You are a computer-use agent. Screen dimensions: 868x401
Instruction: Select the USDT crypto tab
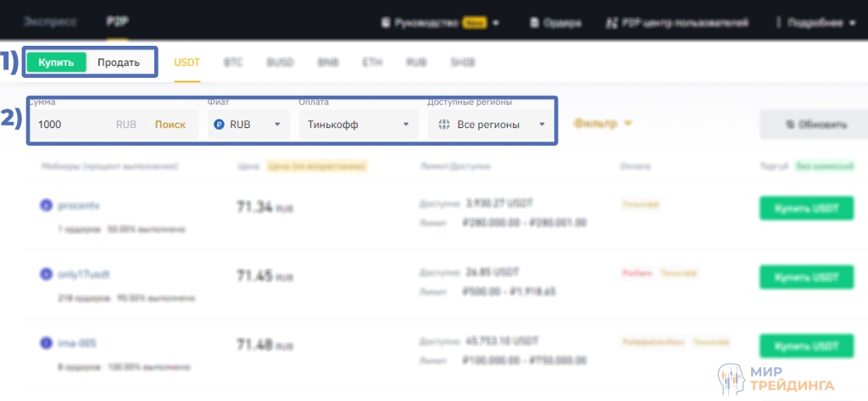[186, 63]
